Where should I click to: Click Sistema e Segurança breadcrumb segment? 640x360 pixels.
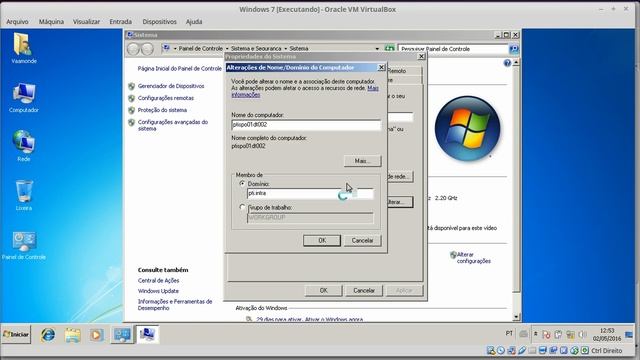(x=256, y=49)
